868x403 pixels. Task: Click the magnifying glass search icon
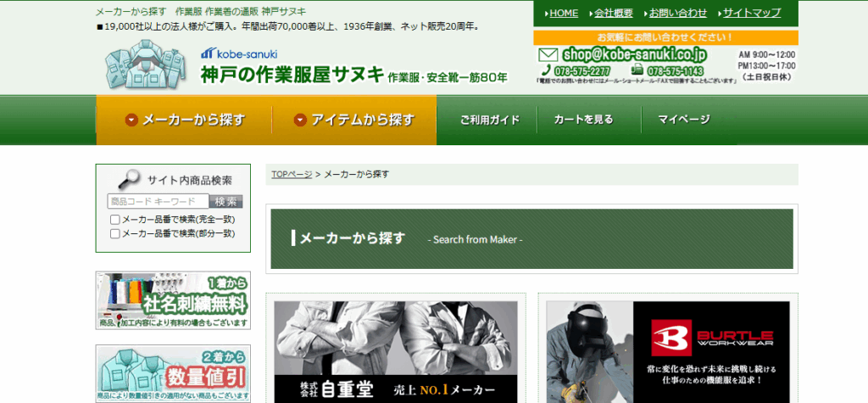[x=129, y=178]
